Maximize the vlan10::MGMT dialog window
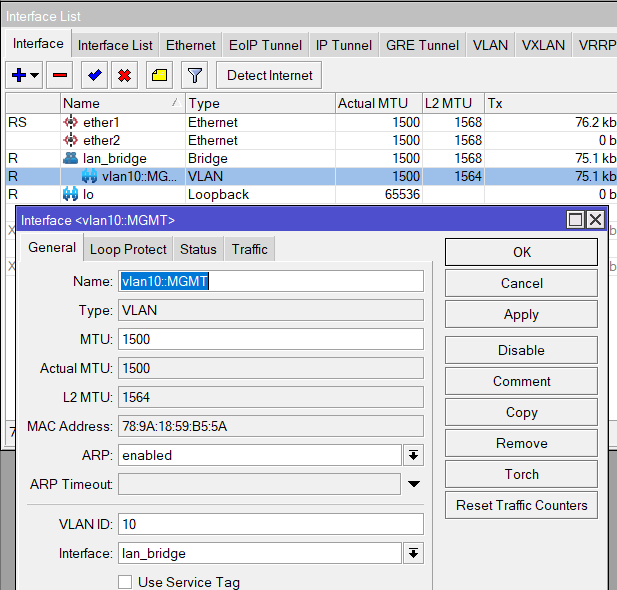The image size is (617, 590). click(x=575, y=220)
